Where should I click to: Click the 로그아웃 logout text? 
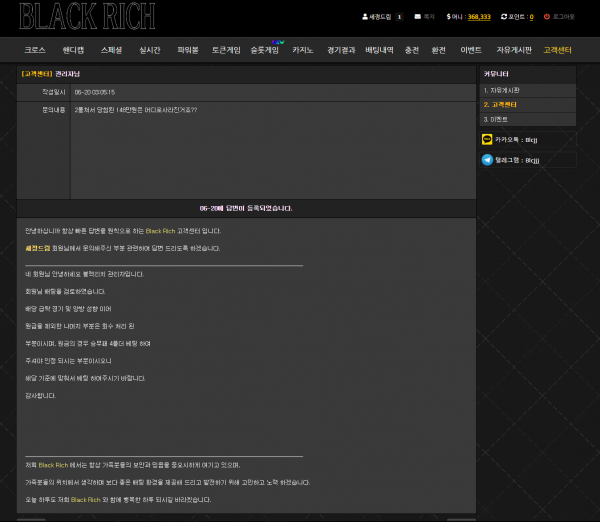pyautogui.click(x=564, y=17)
